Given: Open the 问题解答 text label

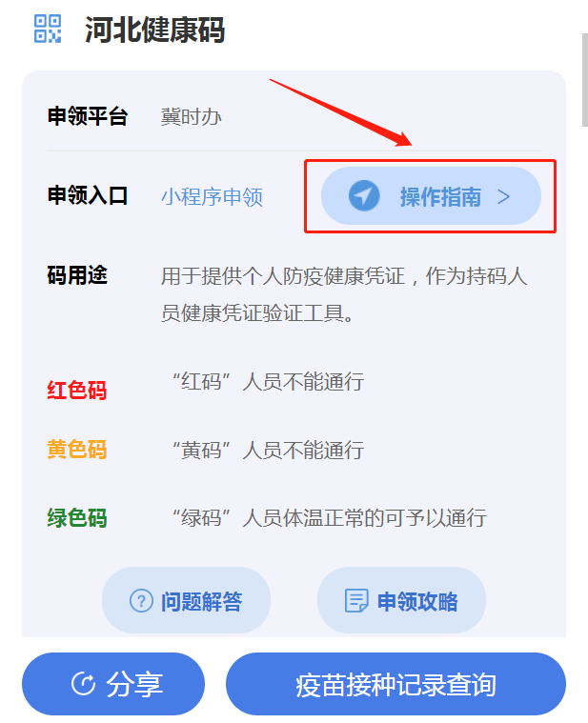Looking at the screenshot, I should click(x=201, y=601).
